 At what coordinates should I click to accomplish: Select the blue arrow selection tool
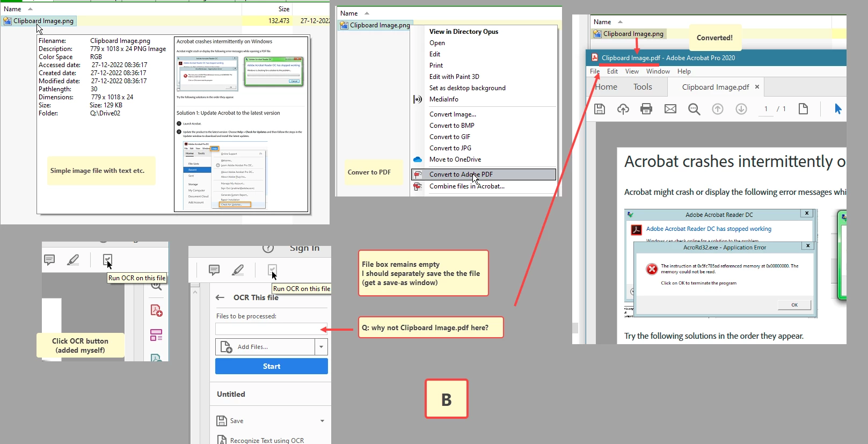click(838, 109)
